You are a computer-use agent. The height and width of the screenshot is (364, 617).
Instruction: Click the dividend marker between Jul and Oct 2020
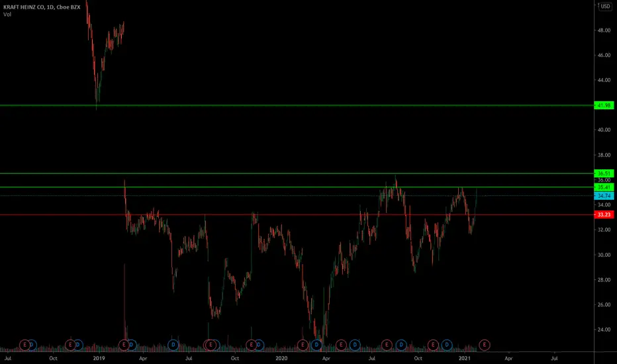(x=401, y=345)
